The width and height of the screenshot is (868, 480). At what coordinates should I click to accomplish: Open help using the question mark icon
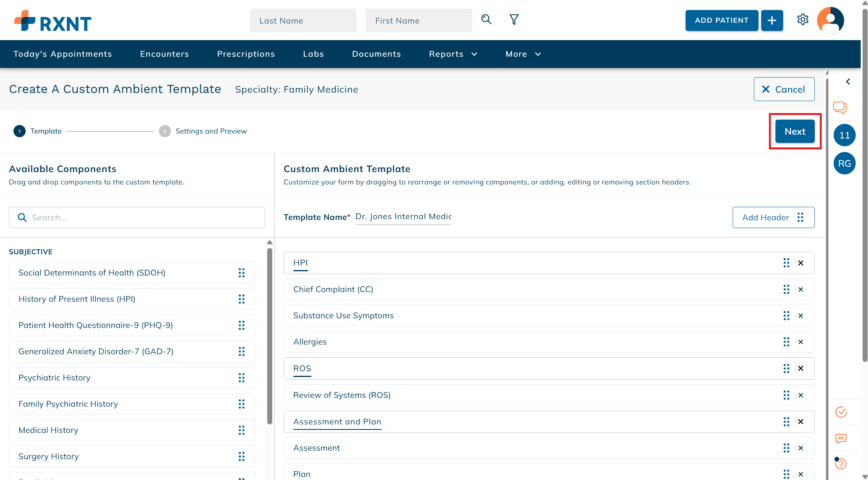(841, 463)
